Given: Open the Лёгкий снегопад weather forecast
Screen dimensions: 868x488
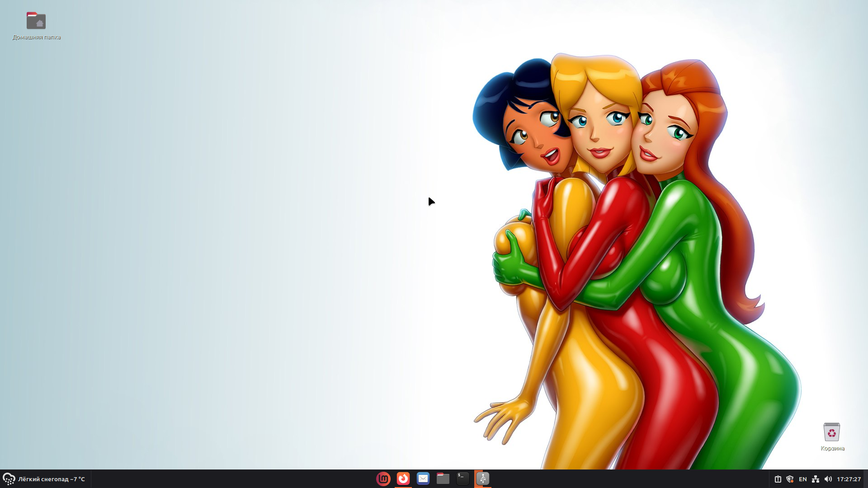Looking at the screenshot, I should tap(52, 479).
